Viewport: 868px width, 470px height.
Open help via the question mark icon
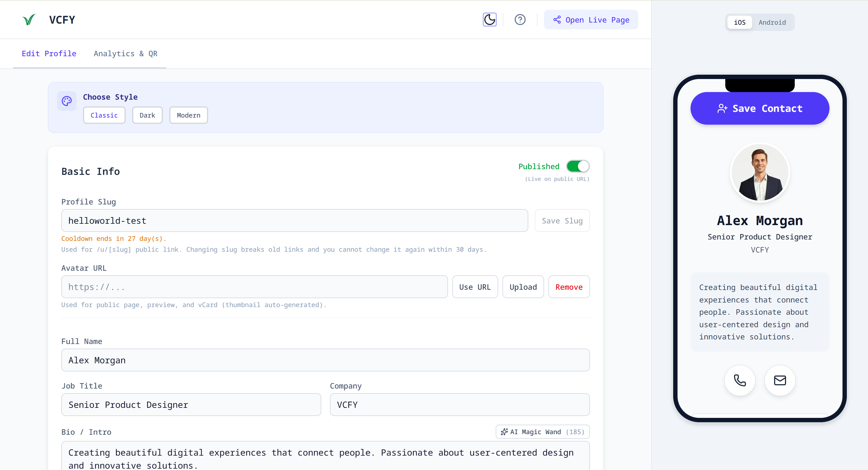tap(520, 19)
